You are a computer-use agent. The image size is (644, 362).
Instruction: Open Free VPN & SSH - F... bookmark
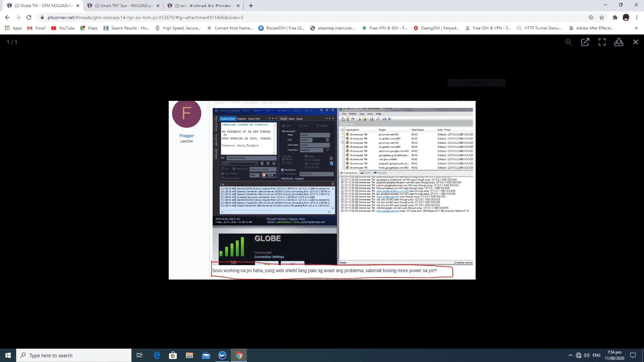click(x=385, y=28)
